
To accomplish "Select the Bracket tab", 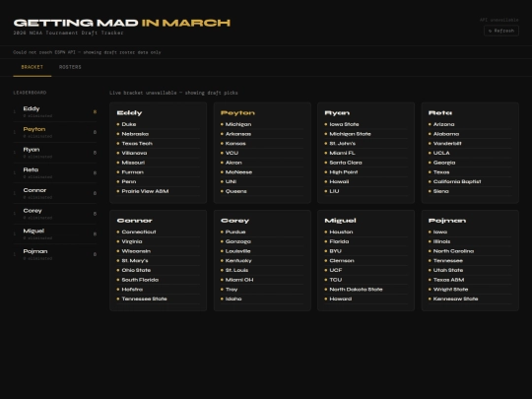I will [x=33, y=67].
